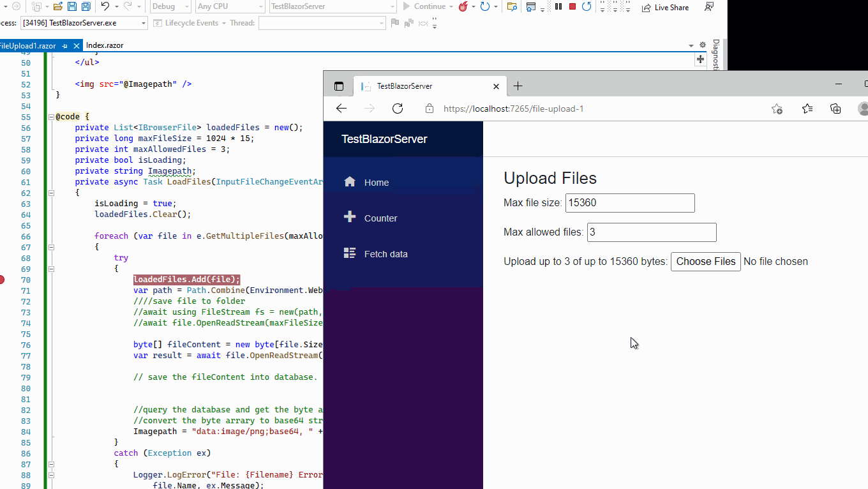The height and width of the screenshot is (489, 868).
Task: Select the TestBlazorServer browser tab
Action: 430,86
